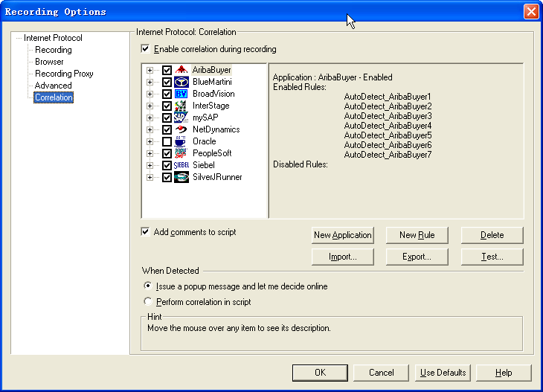This screenshot has width=543, height=392.
Task: Click the New Application button
Action: (342, 235)
